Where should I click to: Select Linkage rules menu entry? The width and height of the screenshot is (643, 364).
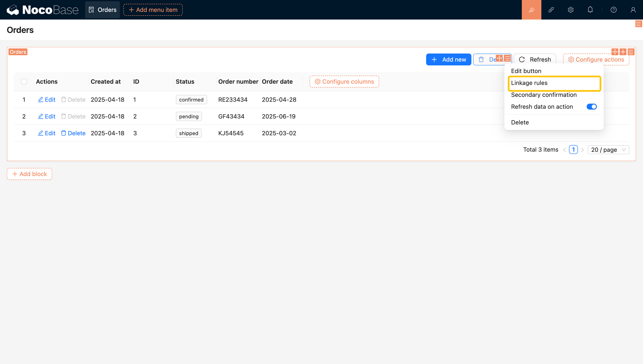tap(529, 83)
